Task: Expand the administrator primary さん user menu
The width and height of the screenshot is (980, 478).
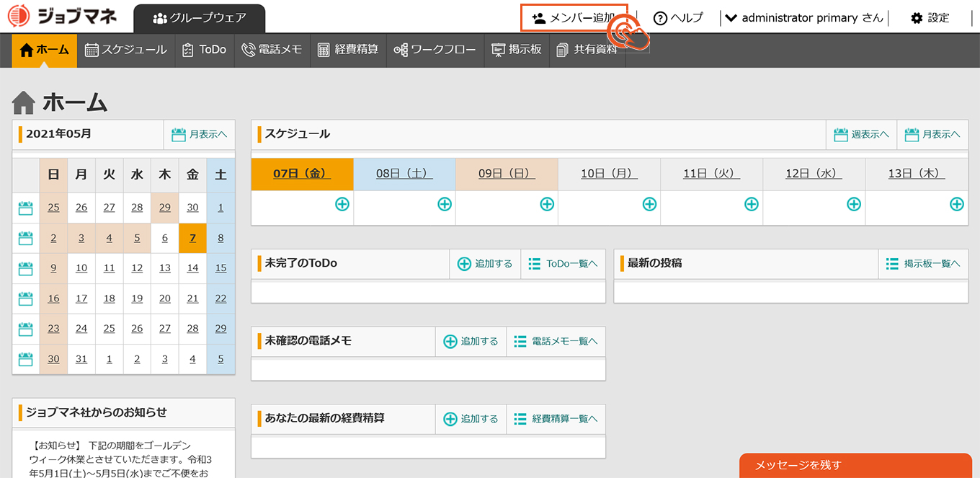Action: coord(803,18)
